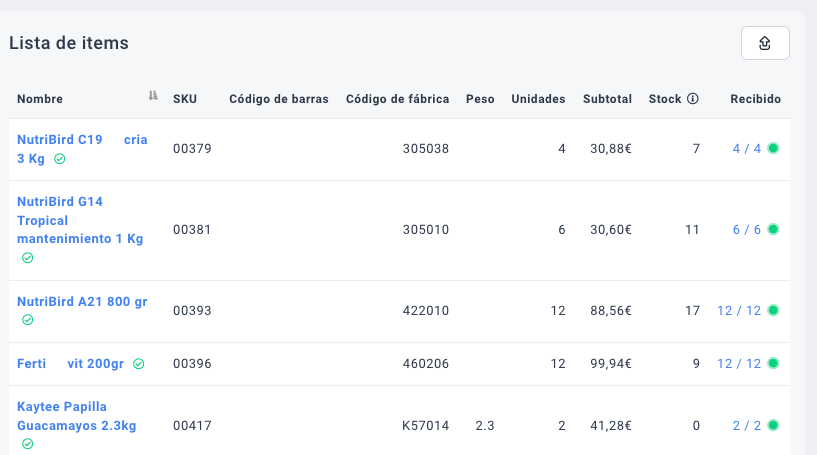Click the SKU column header
Screen dimensions: 817x455
tap(185, 99)
